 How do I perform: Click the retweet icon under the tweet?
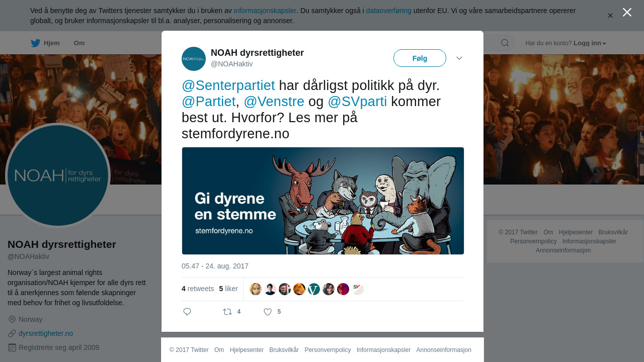(227, 312)
